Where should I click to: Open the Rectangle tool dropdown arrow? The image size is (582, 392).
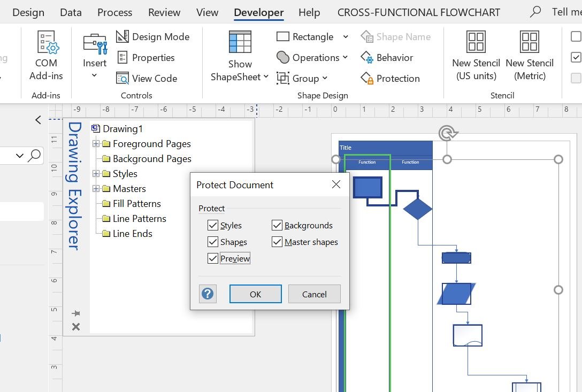(x=346, y=37)
